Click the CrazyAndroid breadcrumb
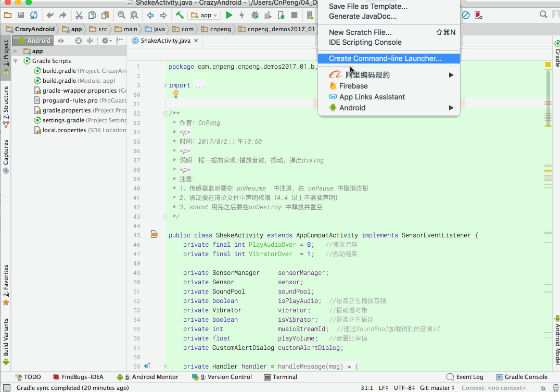560x392 pixels. coord(30,29)
